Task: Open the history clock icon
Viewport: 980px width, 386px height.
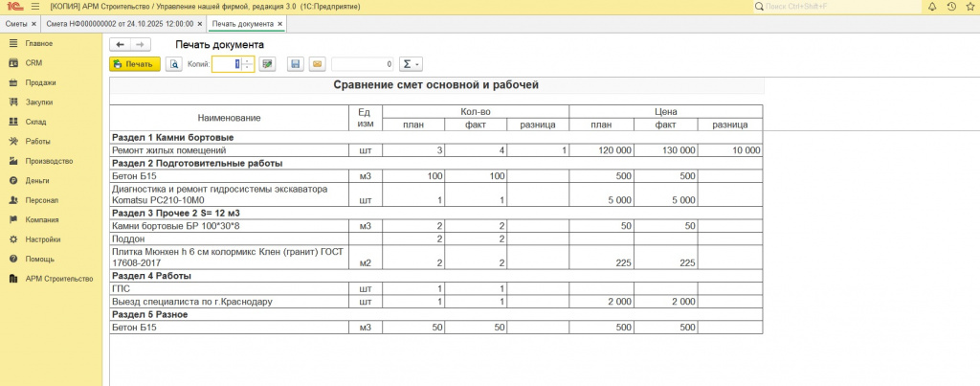Action: click(951, 7)
